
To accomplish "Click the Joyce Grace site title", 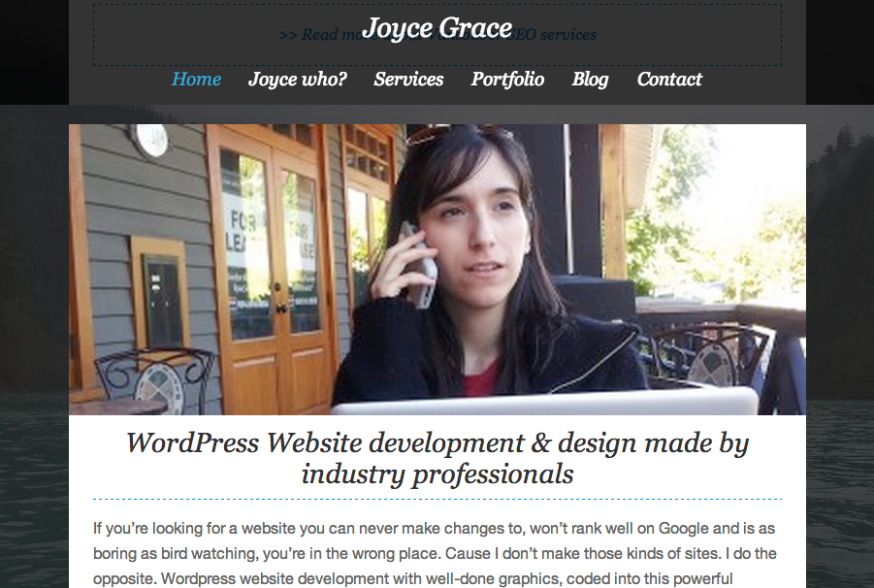I will click(x=437, y=28).
